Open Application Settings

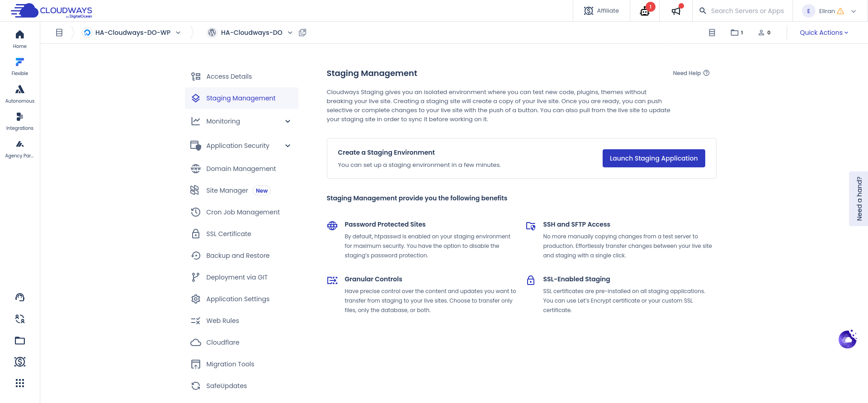[x=241, y=299]
